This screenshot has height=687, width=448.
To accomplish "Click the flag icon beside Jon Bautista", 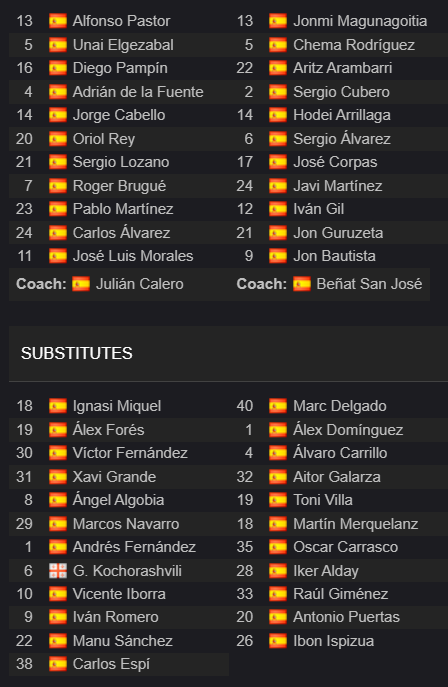I will point(278,256).
